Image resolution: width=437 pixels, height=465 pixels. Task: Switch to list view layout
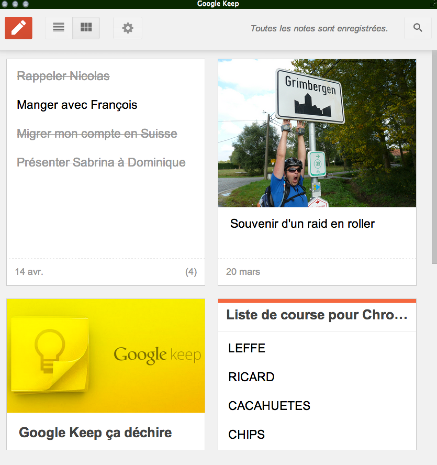coord(58,28)
